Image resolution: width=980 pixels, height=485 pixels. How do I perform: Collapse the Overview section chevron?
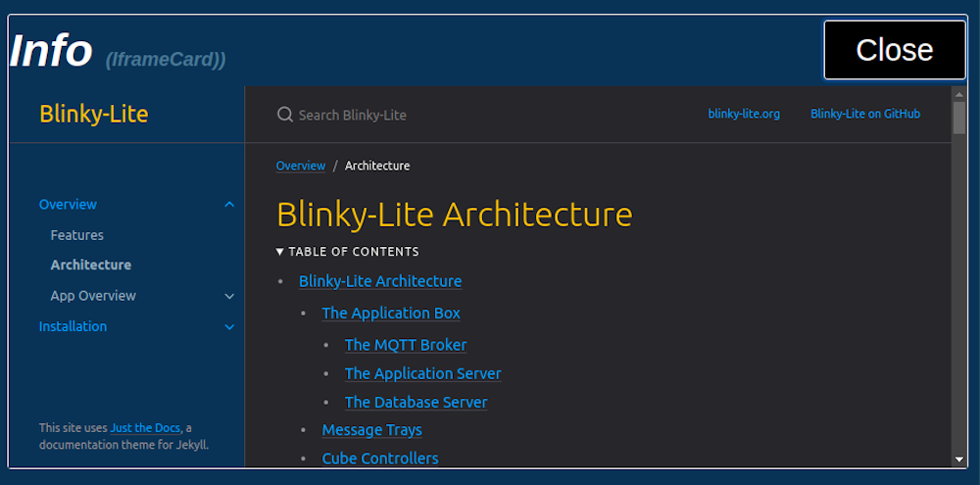[x=229, y=205]
